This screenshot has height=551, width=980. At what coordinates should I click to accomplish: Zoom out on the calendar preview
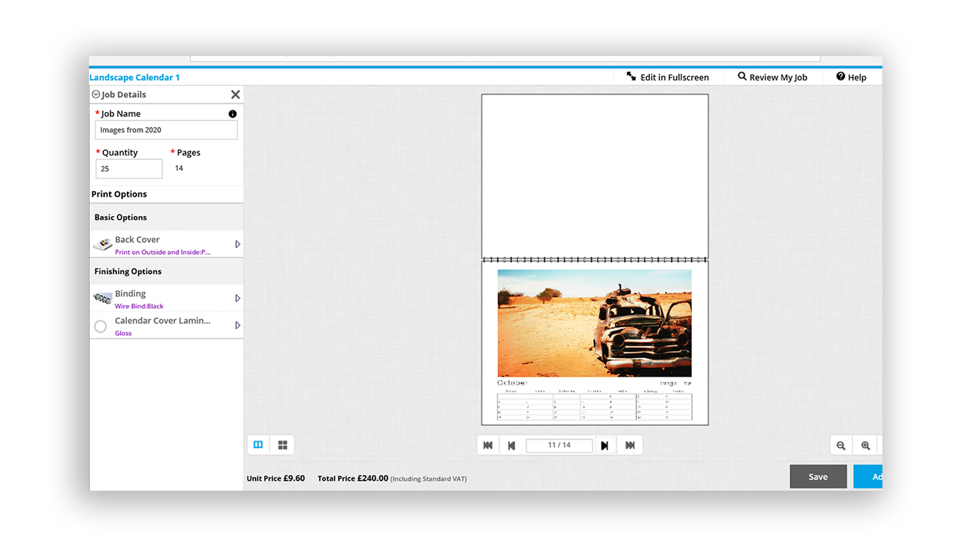[840, 445]
